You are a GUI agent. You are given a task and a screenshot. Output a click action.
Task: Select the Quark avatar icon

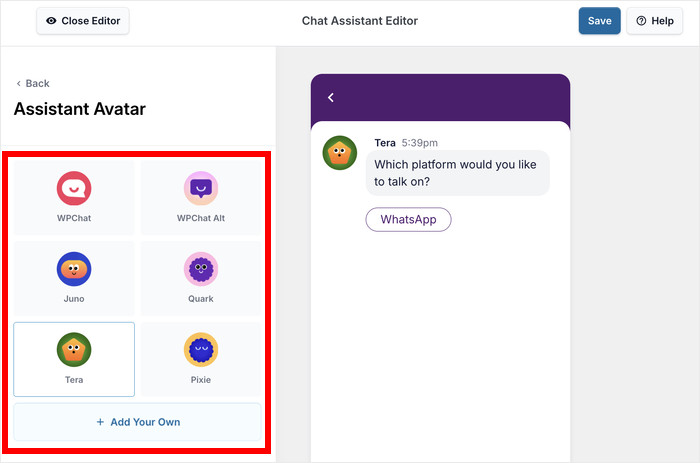pos(201,268)
